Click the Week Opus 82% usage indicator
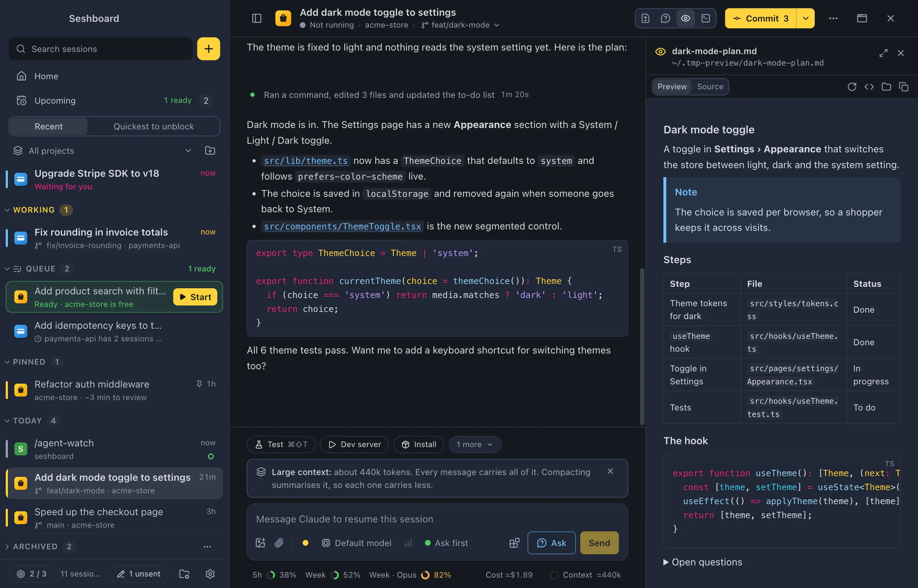 click(410, 575)
